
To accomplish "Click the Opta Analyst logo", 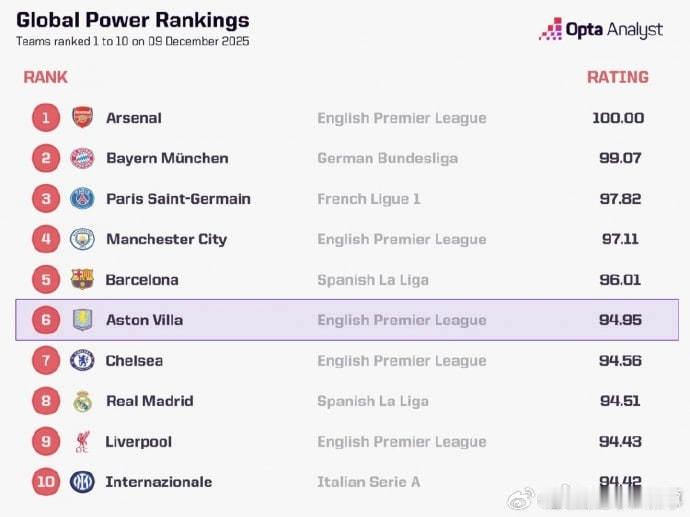I will [601, 30].
